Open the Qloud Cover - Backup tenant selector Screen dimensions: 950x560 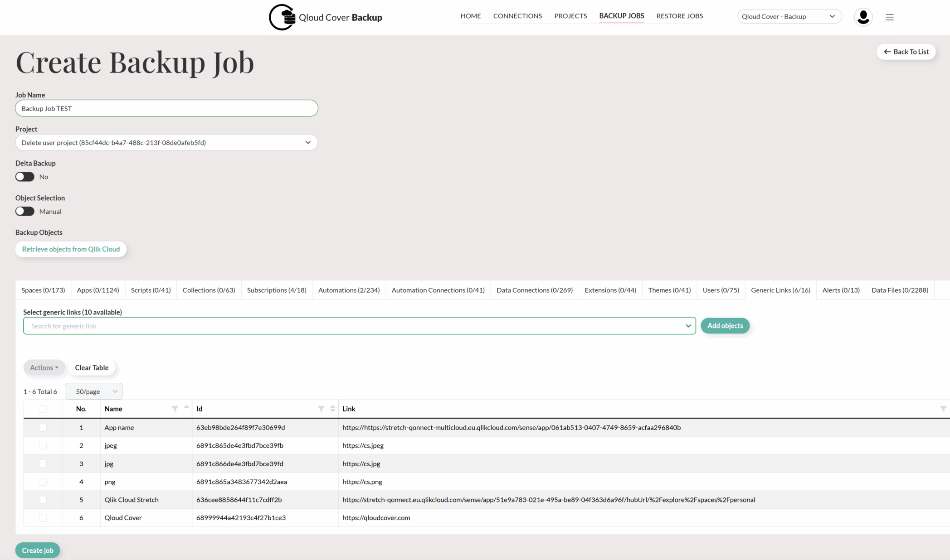click(x=789, y=17)
